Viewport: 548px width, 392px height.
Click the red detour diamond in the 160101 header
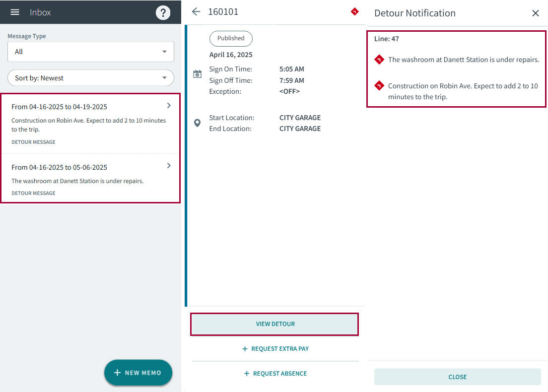(354, 11)
